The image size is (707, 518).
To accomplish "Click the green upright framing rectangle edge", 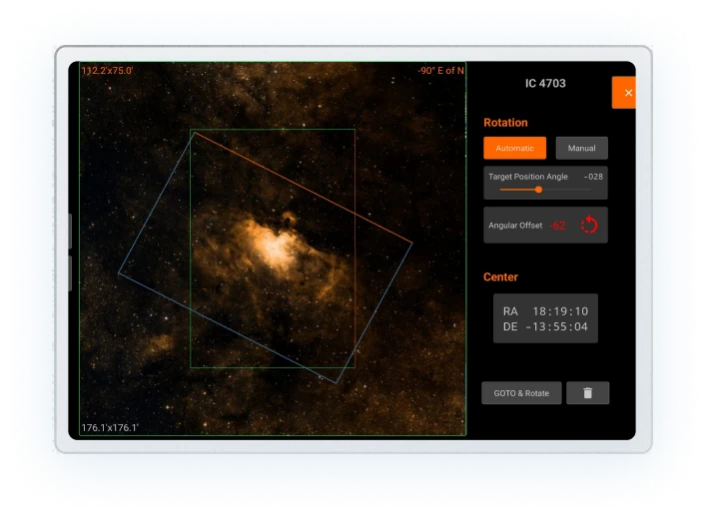I will pos(272,129).
